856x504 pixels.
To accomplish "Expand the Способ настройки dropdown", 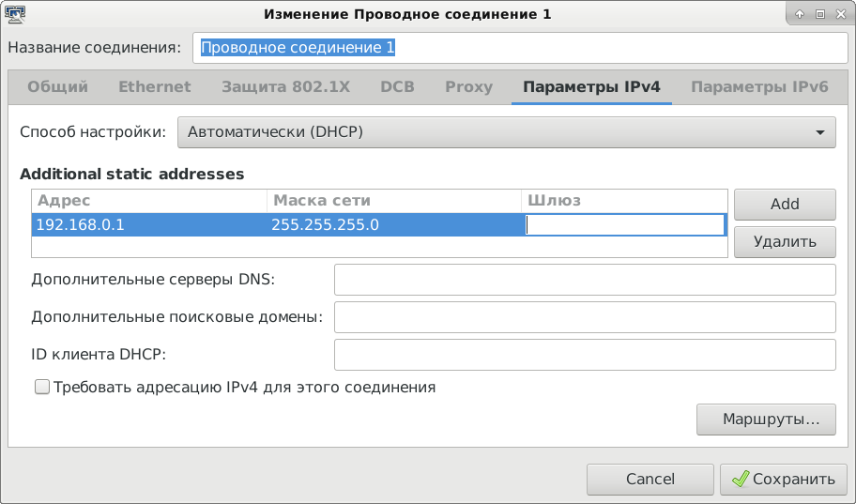I will point(506,132).
